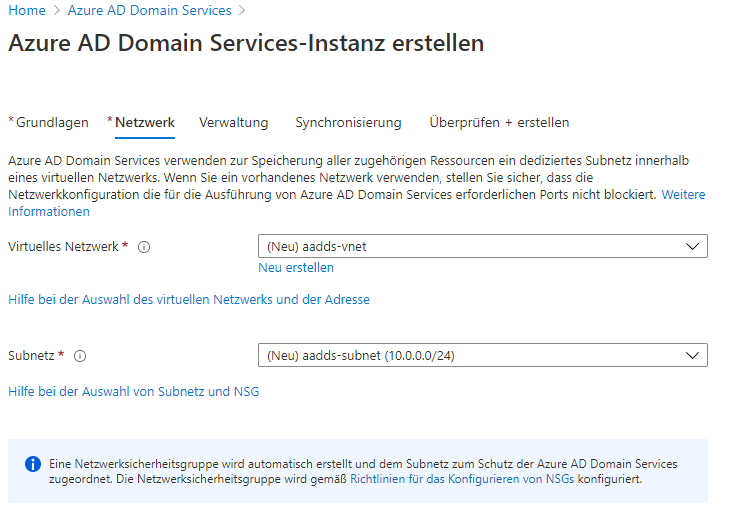Open Hilfe bei der Auswahl von Subnetz und NSG
Viewport: 734px width, 524px height.
point(133,391)
